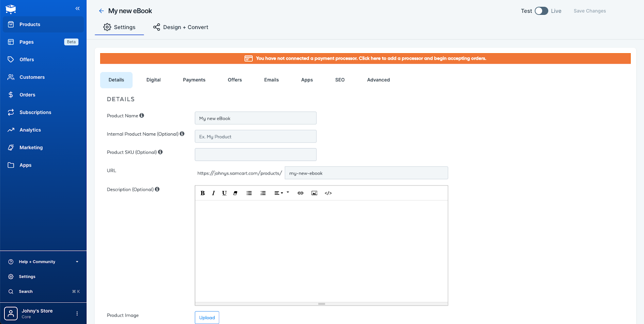
Task: Click inside the description text area
Action: pyautogui.click(x=321, y=251)
